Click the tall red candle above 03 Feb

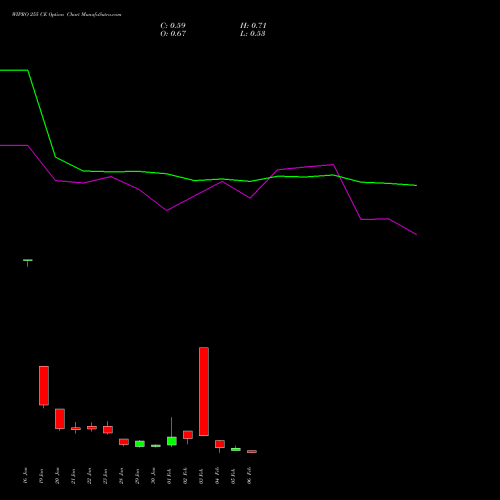point(204,391)
